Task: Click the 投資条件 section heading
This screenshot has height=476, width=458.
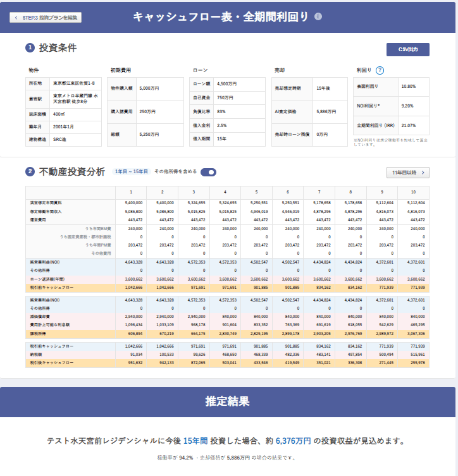Action: tap(58, 47)
